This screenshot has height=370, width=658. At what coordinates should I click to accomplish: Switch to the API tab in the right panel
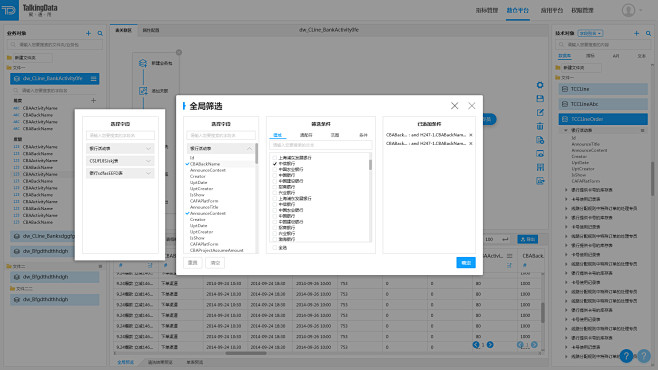pos(616,56)
